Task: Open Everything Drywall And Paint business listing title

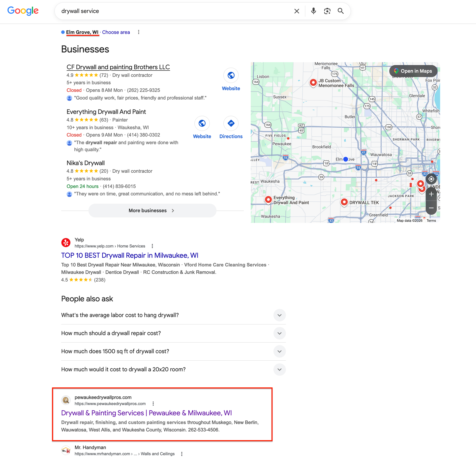Action: 106,112
